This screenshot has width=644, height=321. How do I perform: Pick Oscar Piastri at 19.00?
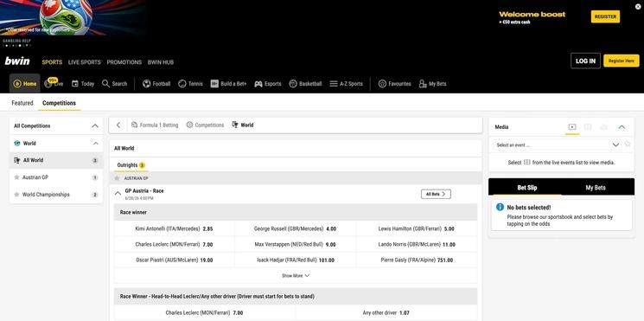[x=174, y=260]
